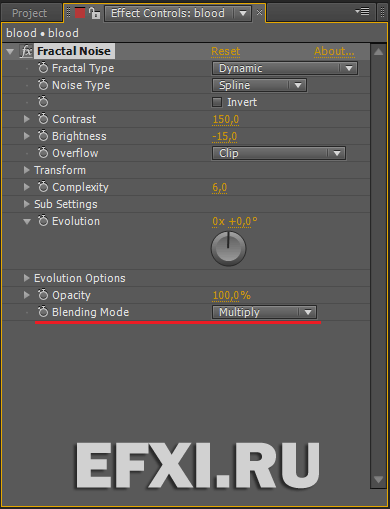Click the panel lock icon

[95, 13]
